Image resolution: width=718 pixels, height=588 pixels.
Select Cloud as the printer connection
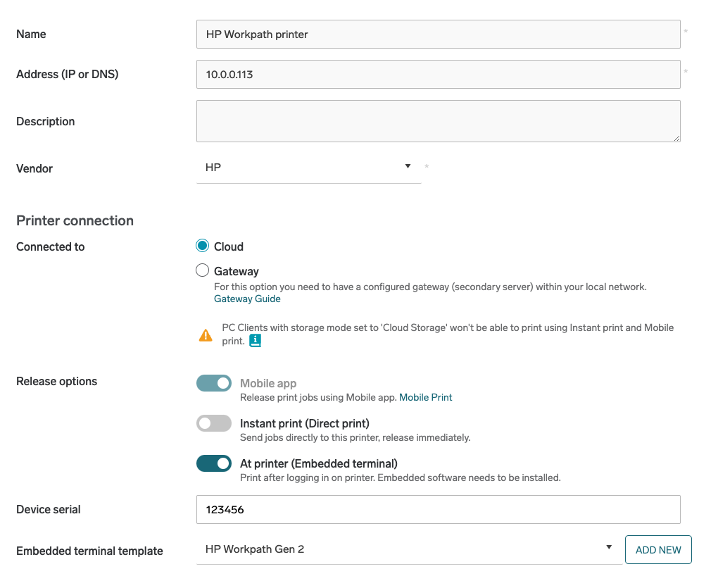click(x=203, y=246)
